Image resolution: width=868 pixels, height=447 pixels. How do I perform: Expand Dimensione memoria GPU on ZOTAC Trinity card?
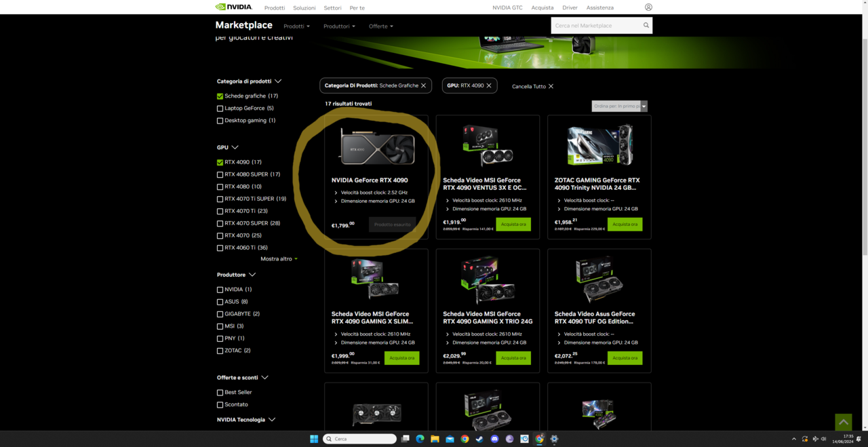point(559,209)
